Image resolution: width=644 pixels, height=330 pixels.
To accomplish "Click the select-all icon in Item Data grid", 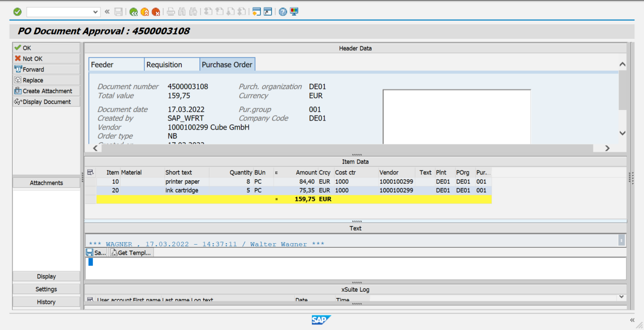I will click(90, 173).
